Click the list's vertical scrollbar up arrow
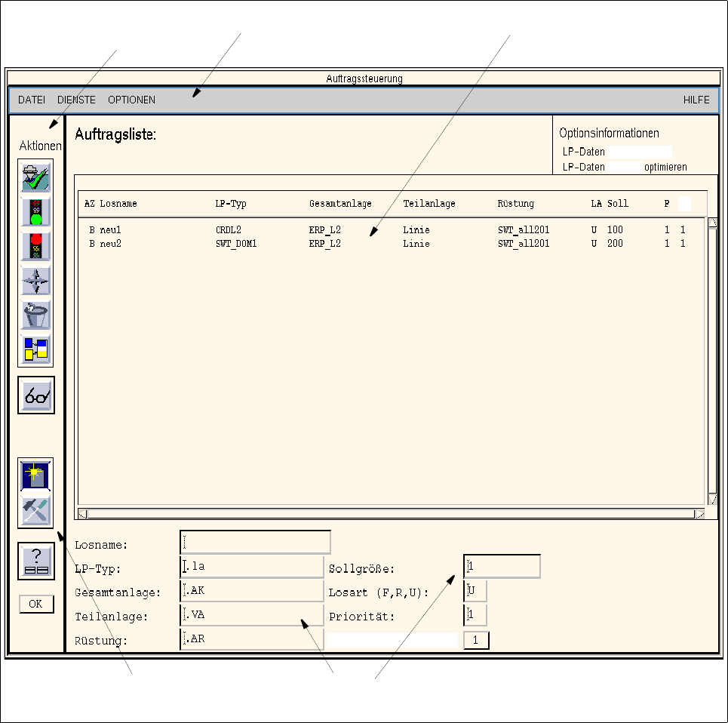 point(712,223)
